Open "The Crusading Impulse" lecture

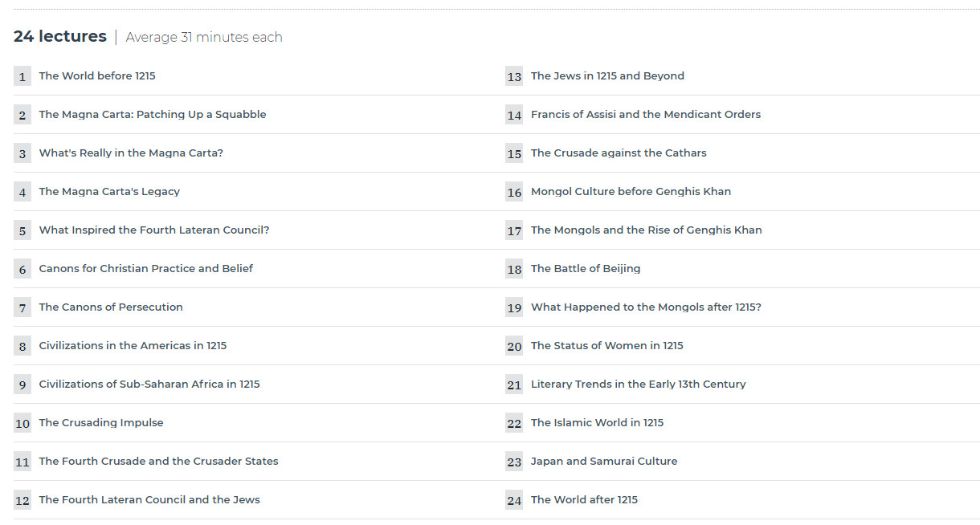[101, 423]
